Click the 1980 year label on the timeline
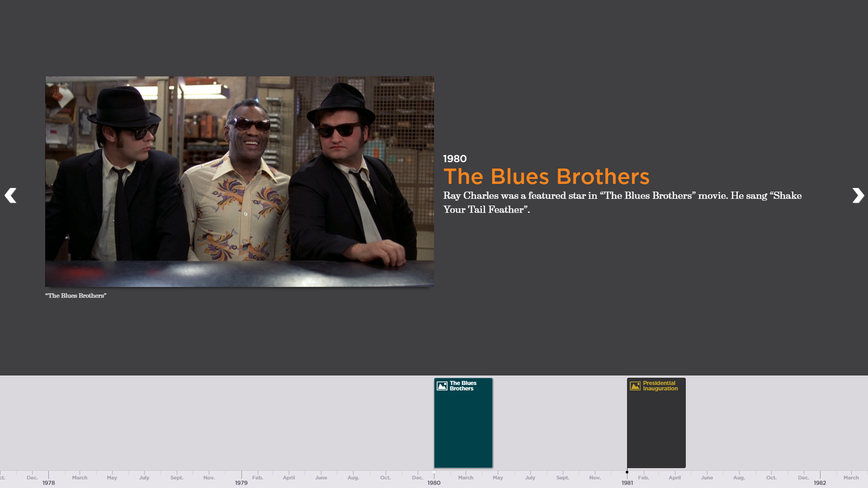 point(434,483)
